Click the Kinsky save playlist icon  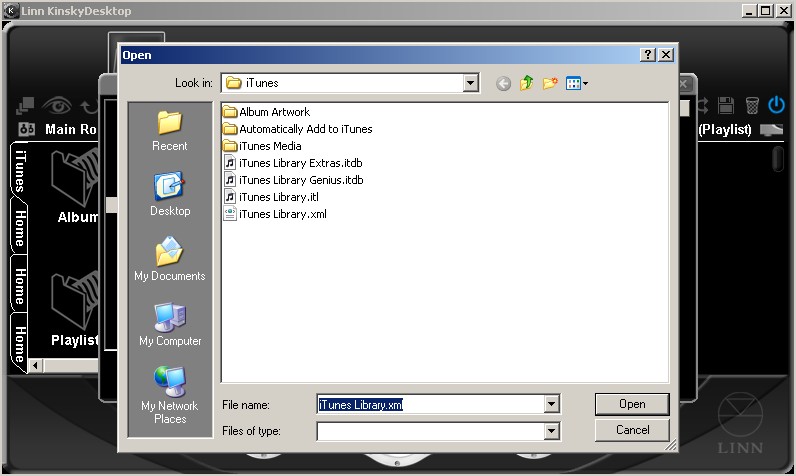tap(726, 106)
